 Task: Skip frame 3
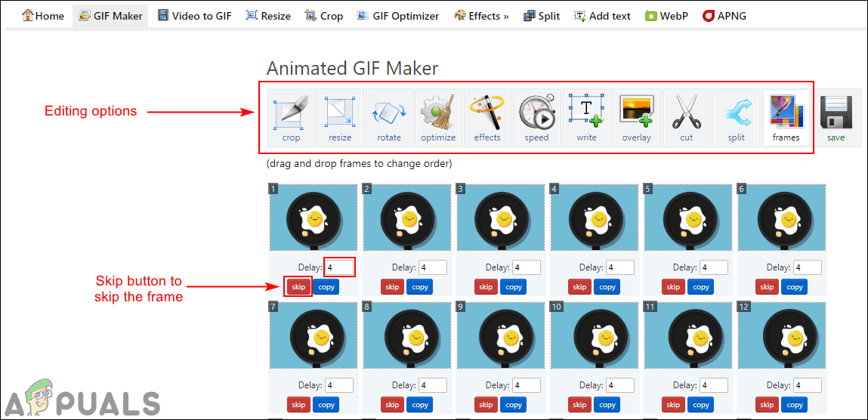click(x=486, y=286)
